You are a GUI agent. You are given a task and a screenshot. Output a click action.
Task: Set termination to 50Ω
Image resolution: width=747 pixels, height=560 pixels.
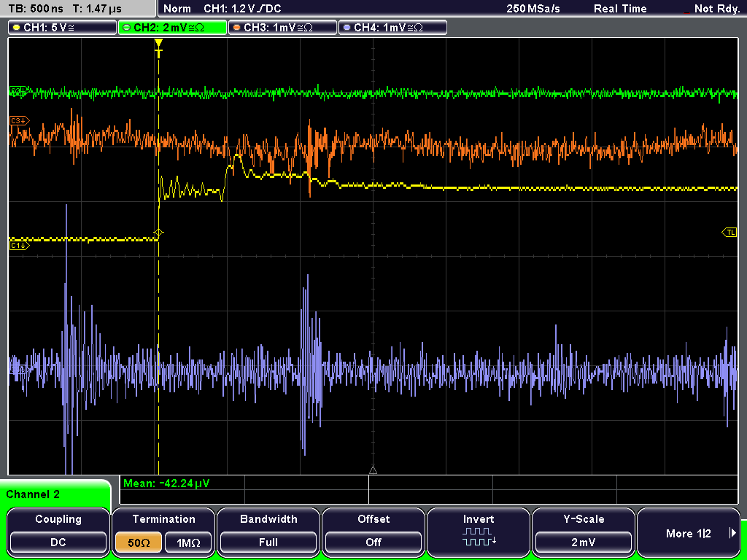pyautogui.click(x=139, y=542)
